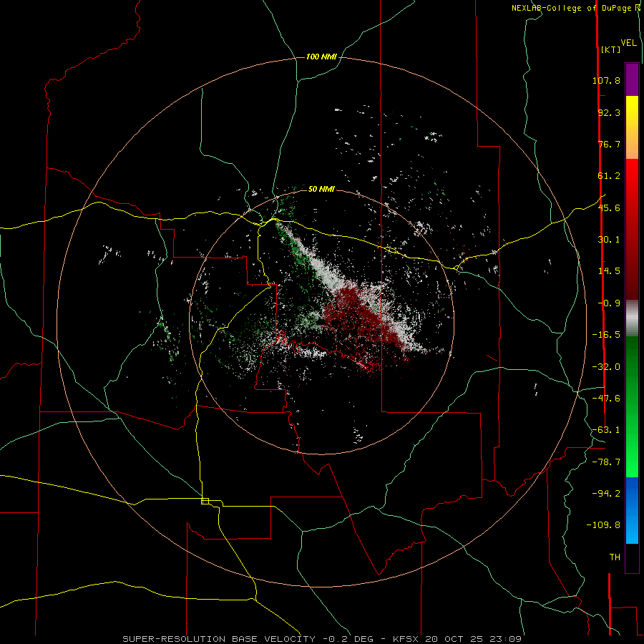Click the -0.9 legend value

click(x=609, y=303)
